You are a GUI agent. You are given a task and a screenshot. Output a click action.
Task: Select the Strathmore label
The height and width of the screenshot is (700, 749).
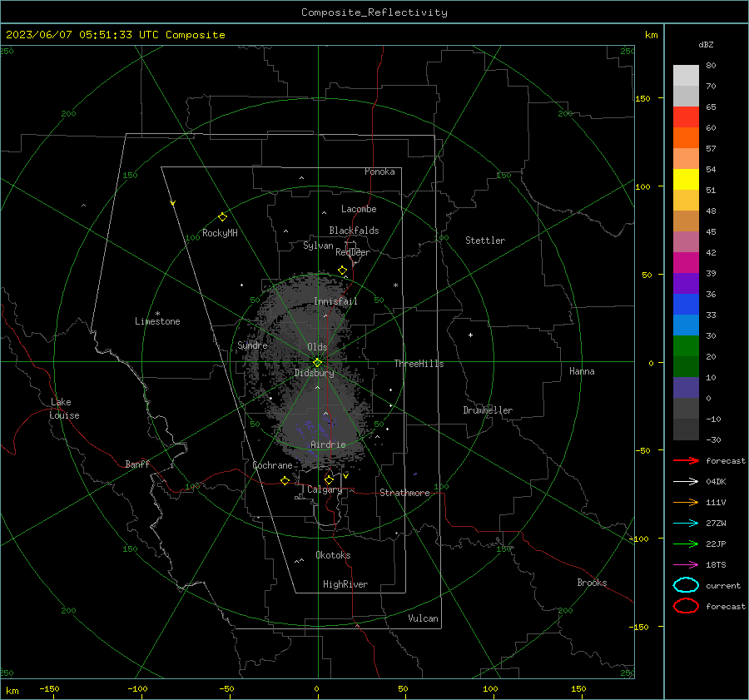tap(404, 493)
